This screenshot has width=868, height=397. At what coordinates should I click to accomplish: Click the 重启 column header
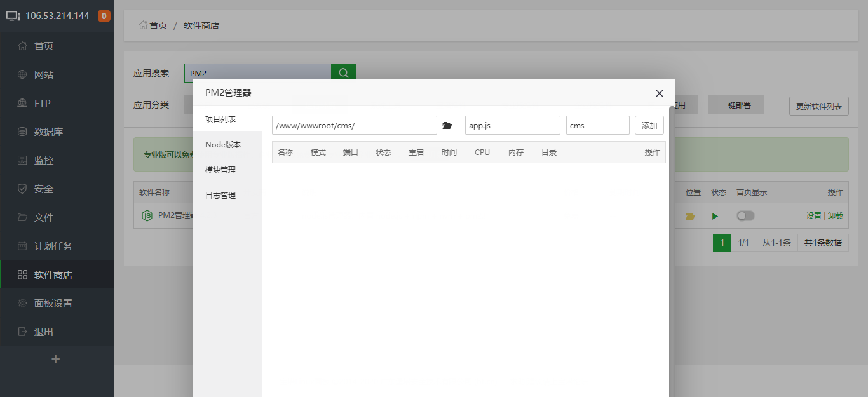(416, 152)
